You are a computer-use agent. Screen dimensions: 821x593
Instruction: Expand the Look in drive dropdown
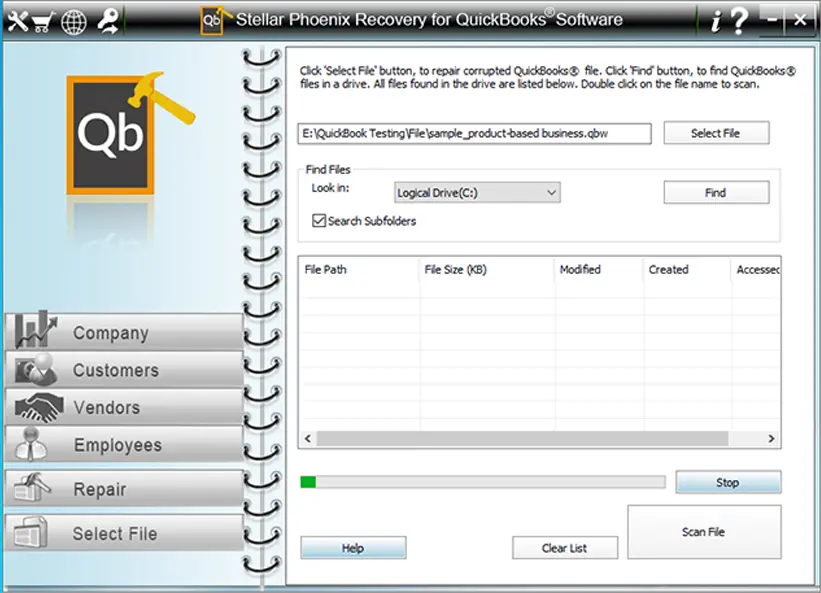click(477, 193)
